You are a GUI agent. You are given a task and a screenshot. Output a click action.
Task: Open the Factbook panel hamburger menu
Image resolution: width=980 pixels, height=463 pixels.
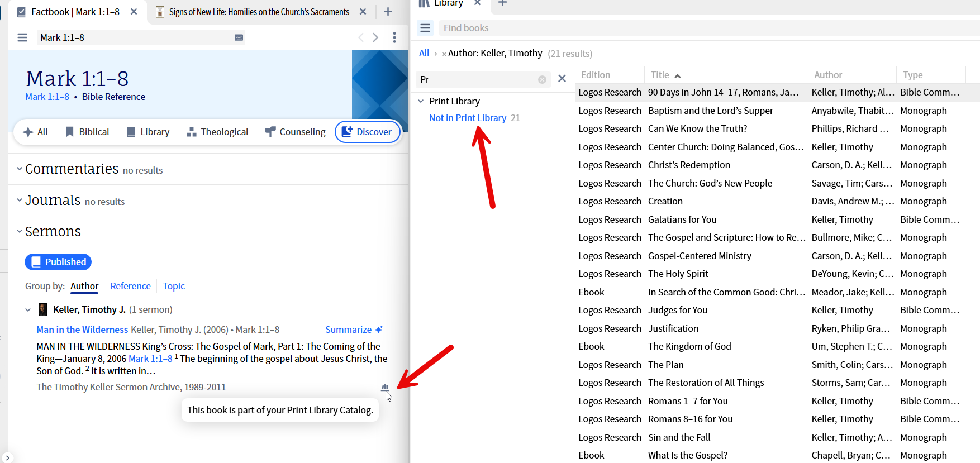click(x=22, y=37)
